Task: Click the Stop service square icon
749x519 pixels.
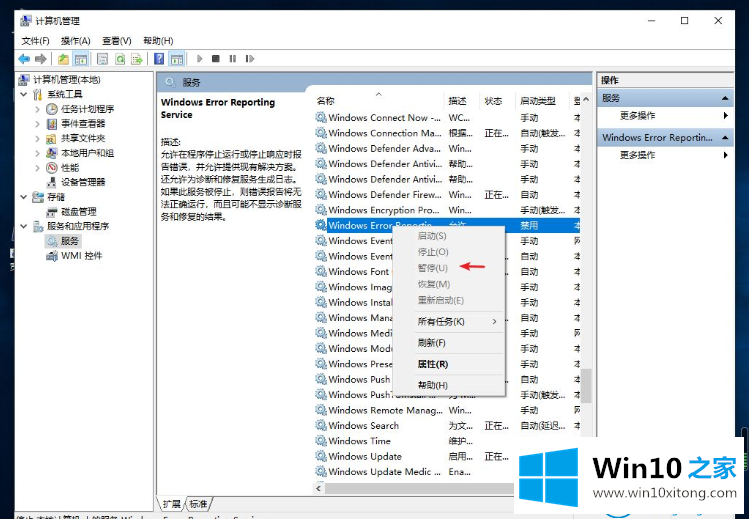Action: tap(216, 59)
